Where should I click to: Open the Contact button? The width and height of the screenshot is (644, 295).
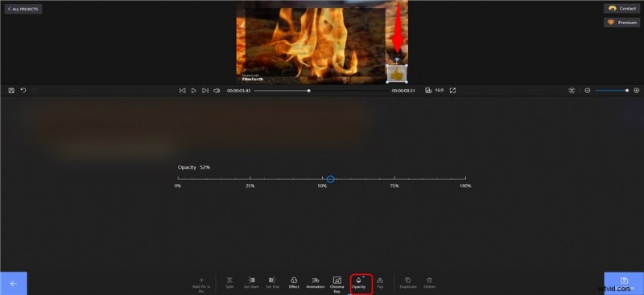(621, 8)
